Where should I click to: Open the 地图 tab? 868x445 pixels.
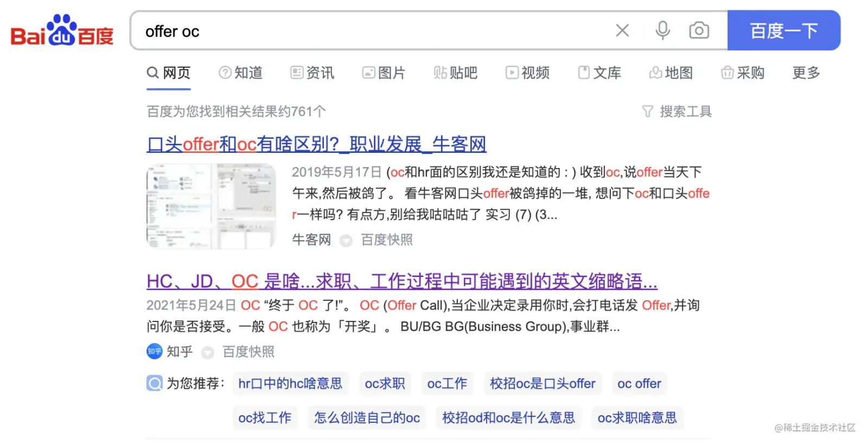[671, 73]
